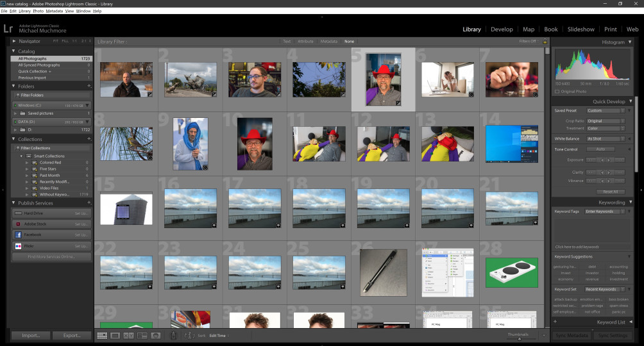Add a new folder with the plus icon
Screen dimensions: 644x346
(89, 86)
